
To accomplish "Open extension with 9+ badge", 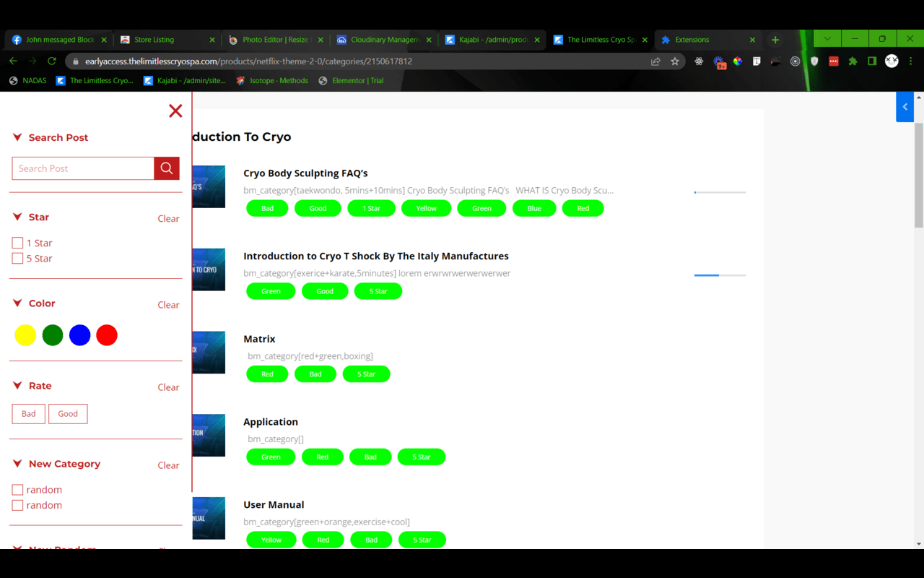I will coord(719,62).
